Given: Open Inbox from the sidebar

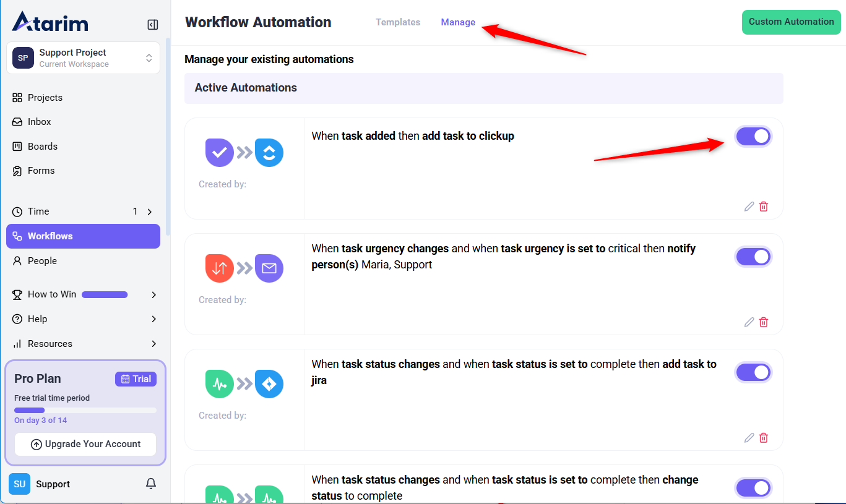Looking at the screenshot, I should point(39,122).
